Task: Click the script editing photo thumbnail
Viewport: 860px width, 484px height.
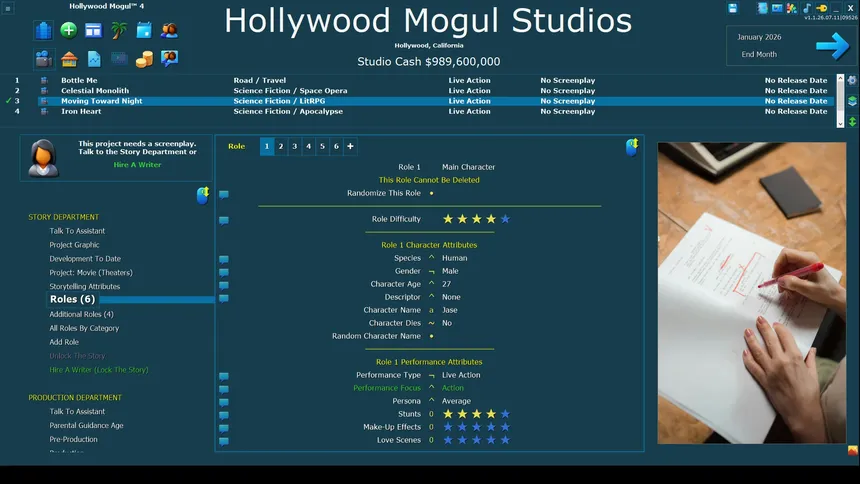Action: pos(752,293)
